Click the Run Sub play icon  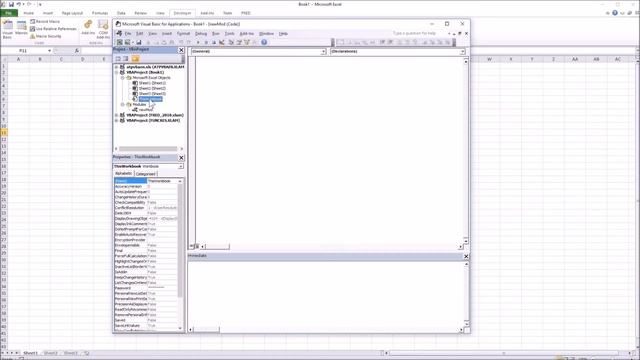tap(198, 42)
